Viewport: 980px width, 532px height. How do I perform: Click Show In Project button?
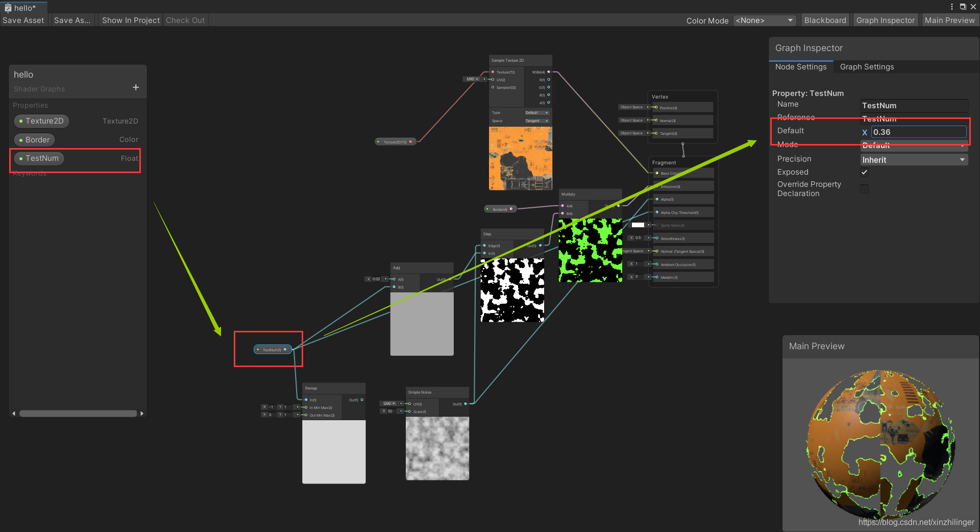point(131,20)
